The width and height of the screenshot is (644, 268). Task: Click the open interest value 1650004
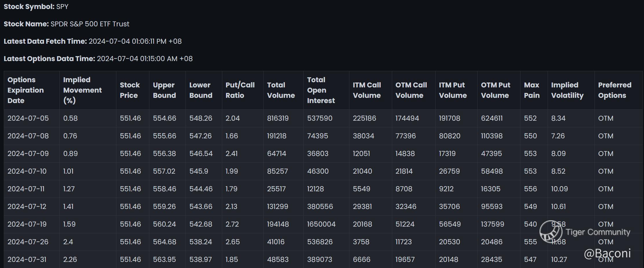click(321, 224)
